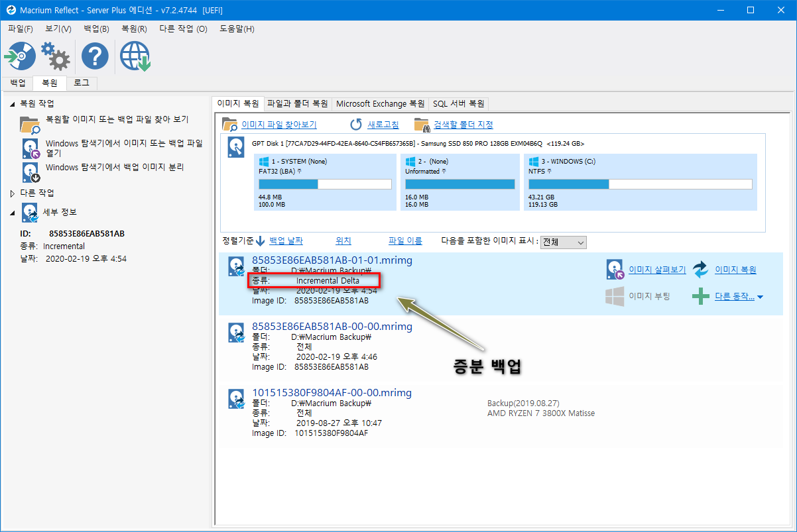Click the 이미지 복원 blue arrows icon
Viewport: 797px width, 532px height.
click(701, 270)
